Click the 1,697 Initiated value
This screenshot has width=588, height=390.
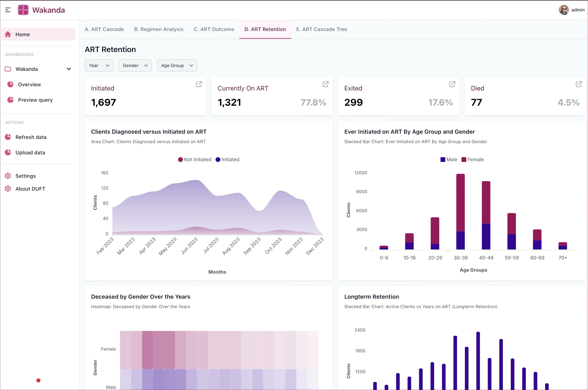click(x=103, y=103)
